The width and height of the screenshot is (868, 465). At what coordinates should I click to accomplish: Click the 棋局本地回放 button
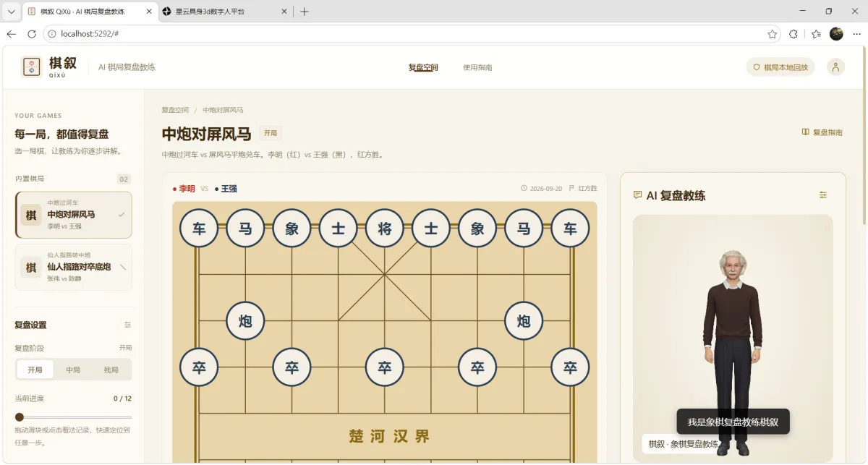point(780,67)
